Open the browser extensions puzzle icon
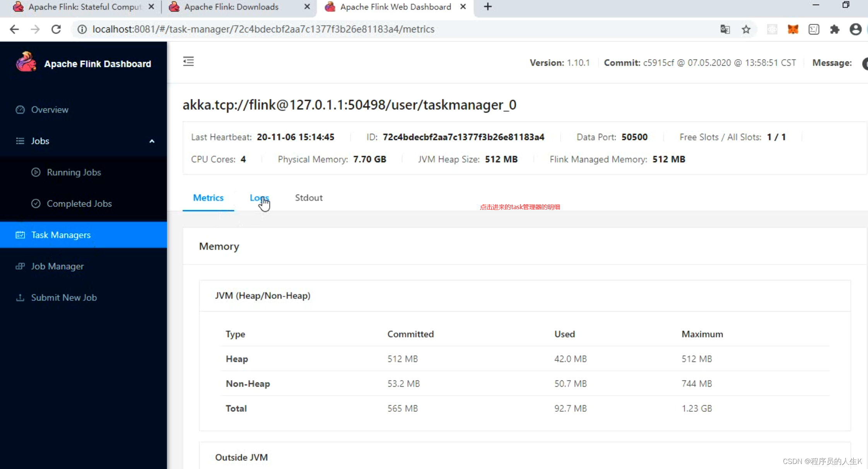The height and width of the screenshot is (469, 868). 834,29
